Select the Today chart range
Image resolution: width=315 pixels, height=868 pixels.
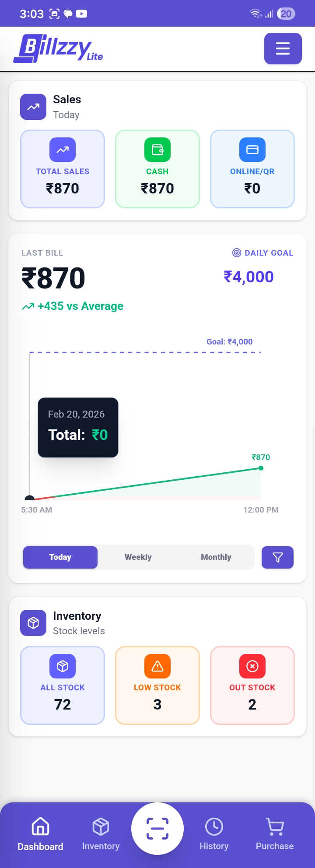[60, 557]
